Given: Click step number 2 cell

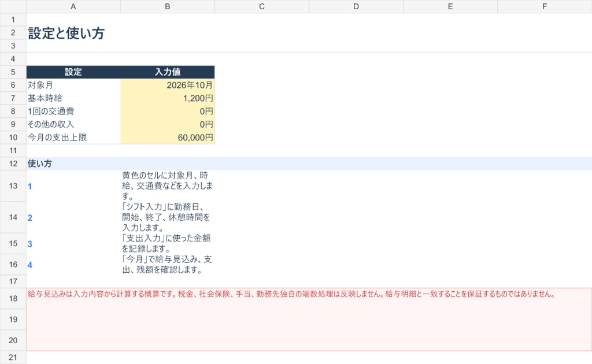Looking at the screenshot, I should tap(73, 217).
